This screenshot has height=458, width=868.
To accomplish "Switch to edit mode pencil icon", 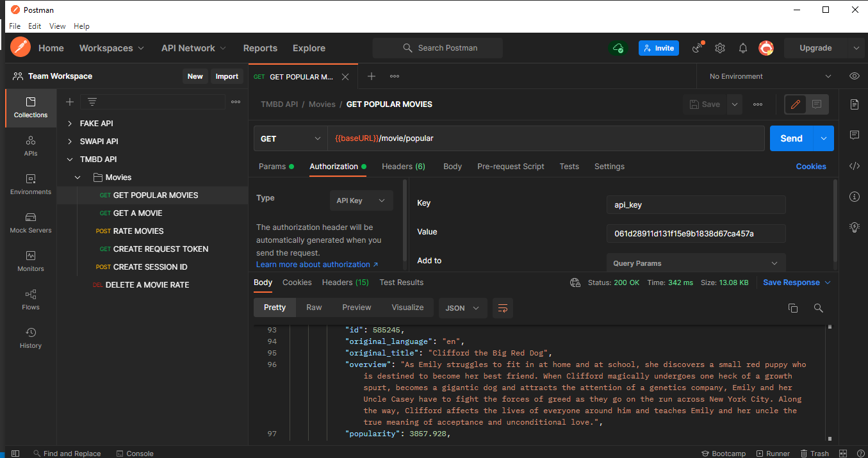I will (x=796, y=104).
